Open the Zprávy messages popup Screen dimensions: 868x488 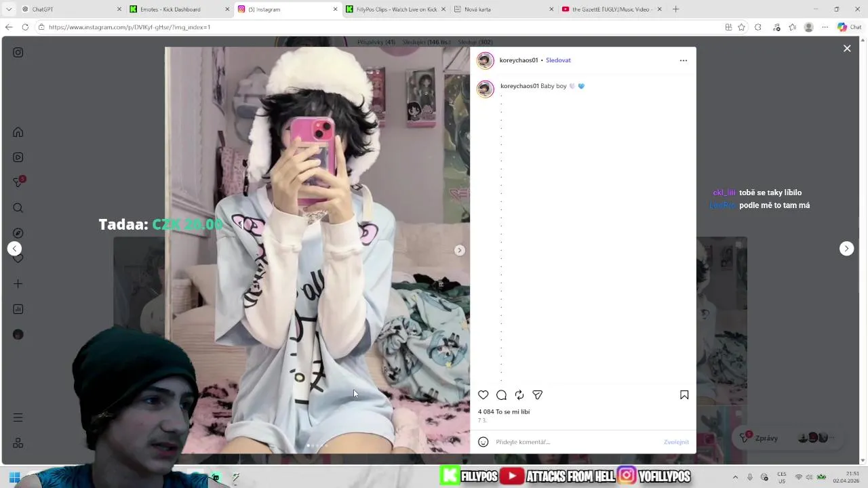(787, 438)
